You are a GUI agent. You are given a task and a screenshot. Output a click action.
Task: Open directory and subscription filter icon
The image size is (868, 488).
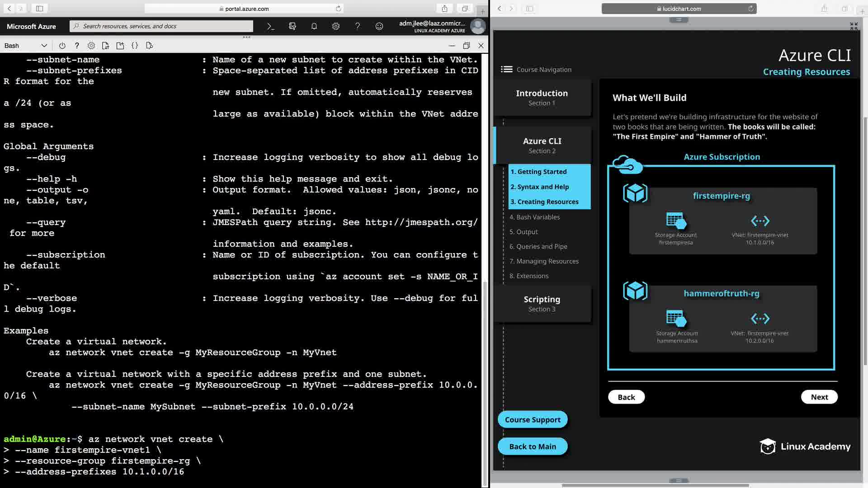point(292,26)
